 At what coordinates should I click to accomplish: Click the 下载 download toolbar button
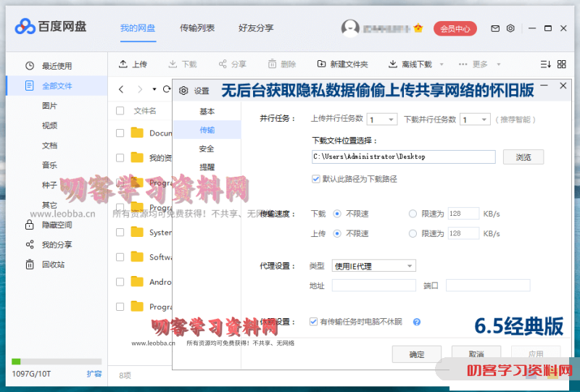coord(183,64)
